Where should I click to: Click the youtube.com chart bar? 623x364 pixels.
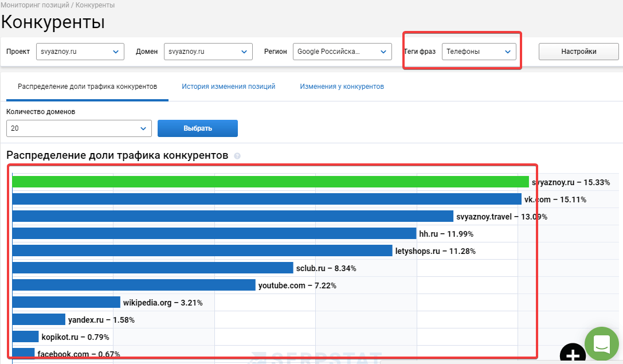[134, 285]
